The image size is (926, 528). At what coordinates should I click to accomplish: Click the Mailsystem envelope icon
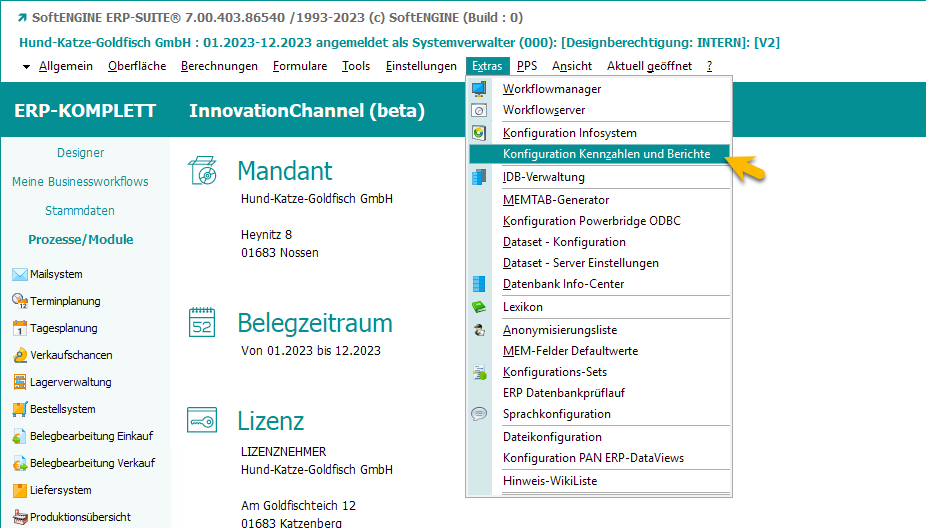coord(20,274)
